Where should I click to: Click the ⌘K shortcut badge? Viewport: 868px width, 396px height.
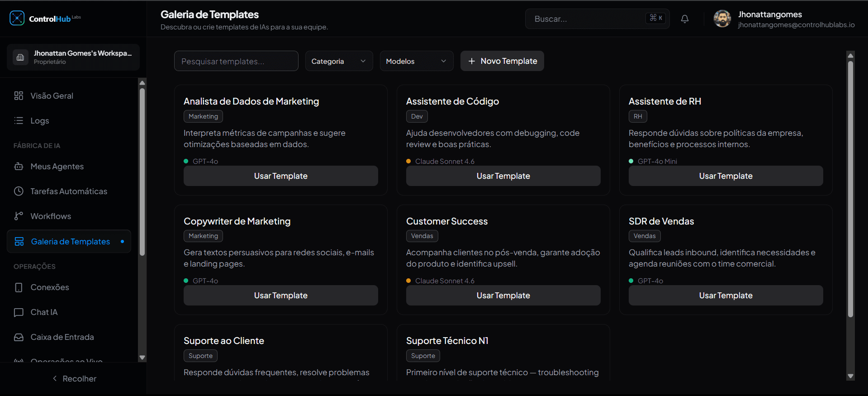tap(656, 18)
